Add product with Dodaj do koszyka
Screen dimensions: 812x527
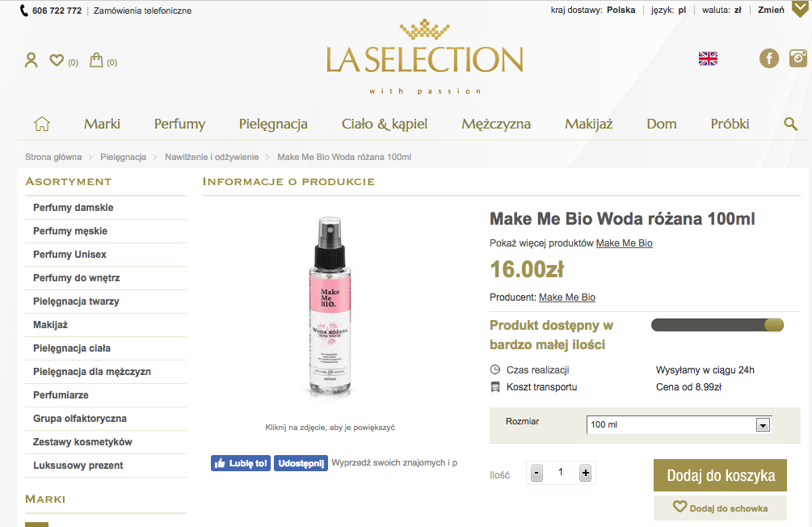pyautogui.click(x=721, y=475)
